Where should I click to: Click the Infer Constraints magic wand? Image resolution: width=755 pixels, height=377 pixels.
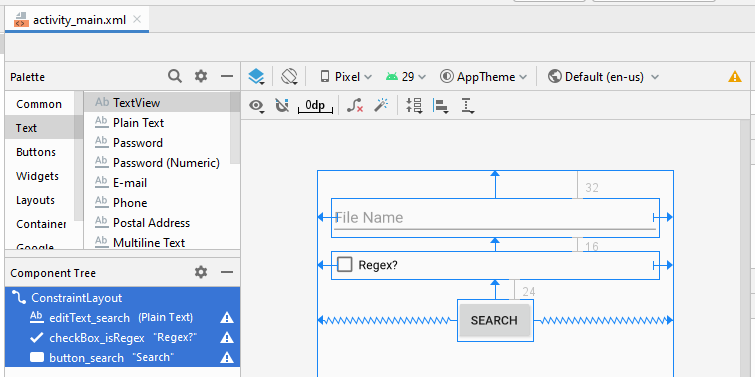381,105
